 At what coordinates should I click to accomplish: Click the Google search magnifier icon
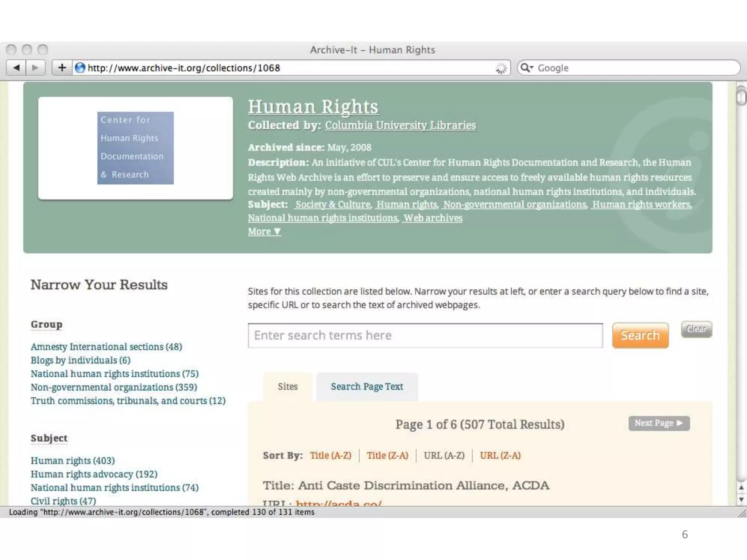(x=525, y=68)
